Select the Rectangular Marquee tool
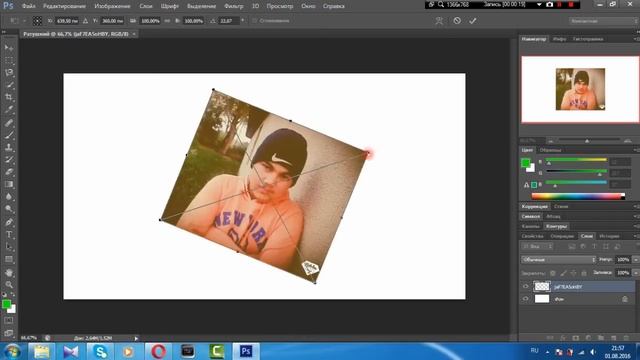This screenshot has height=360, width=640. (x=9, y=60)
